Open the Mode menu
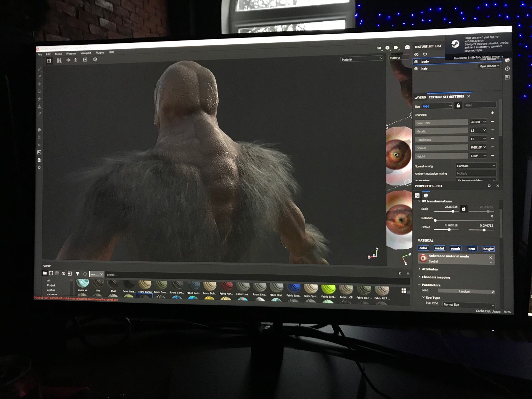 click(x=58, y=54)
